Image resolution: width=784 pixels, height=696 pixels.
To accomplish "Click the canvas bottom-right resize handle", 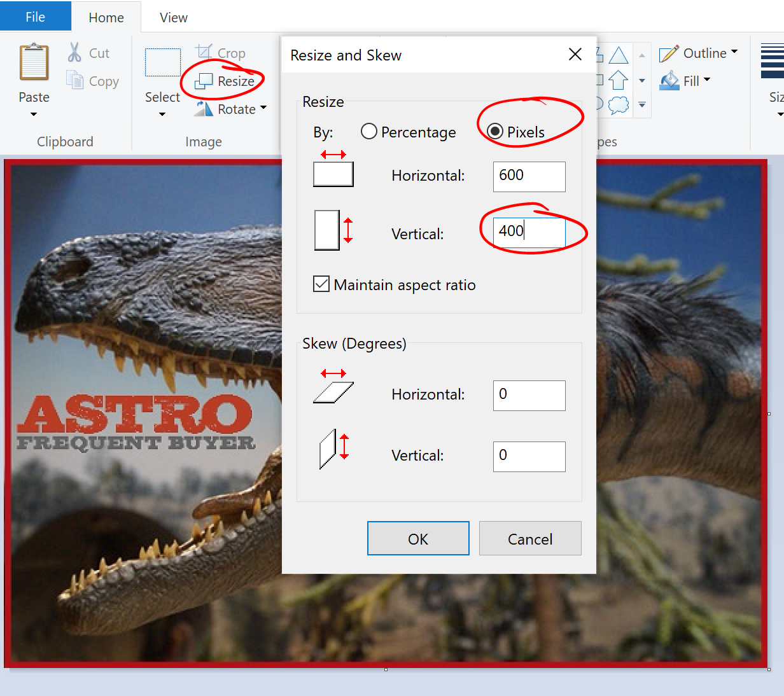I will [x=769, y=669].
